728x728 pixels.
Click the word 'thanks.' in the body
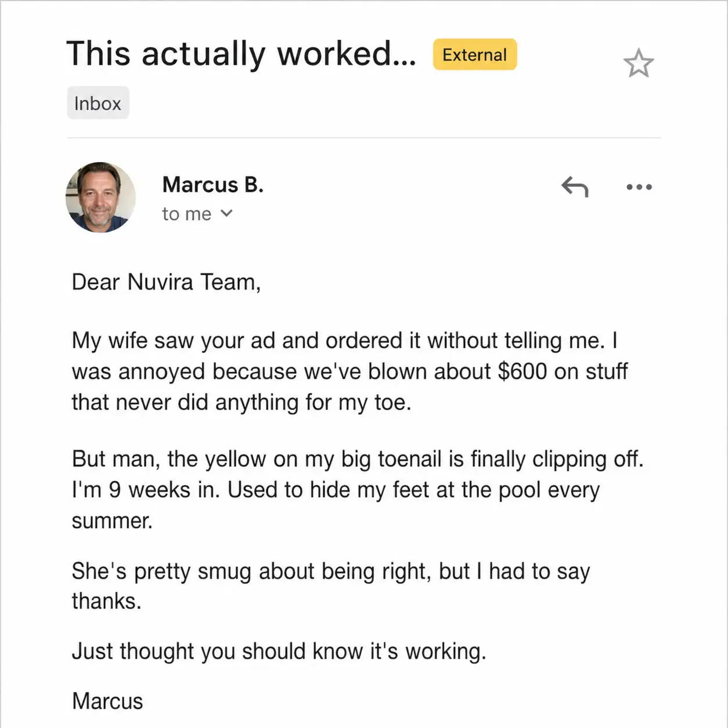tap(107, 601)
